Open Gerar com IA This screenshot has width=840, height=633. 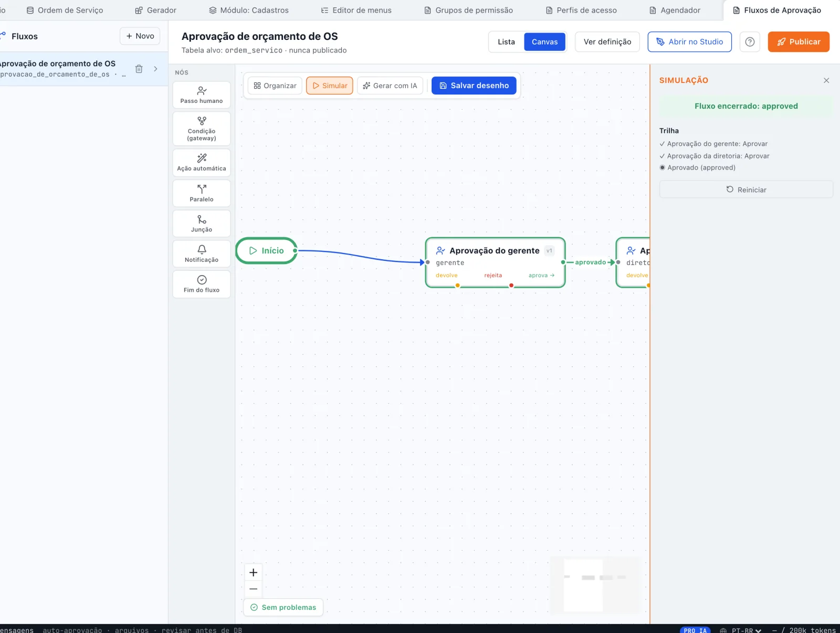390,86
